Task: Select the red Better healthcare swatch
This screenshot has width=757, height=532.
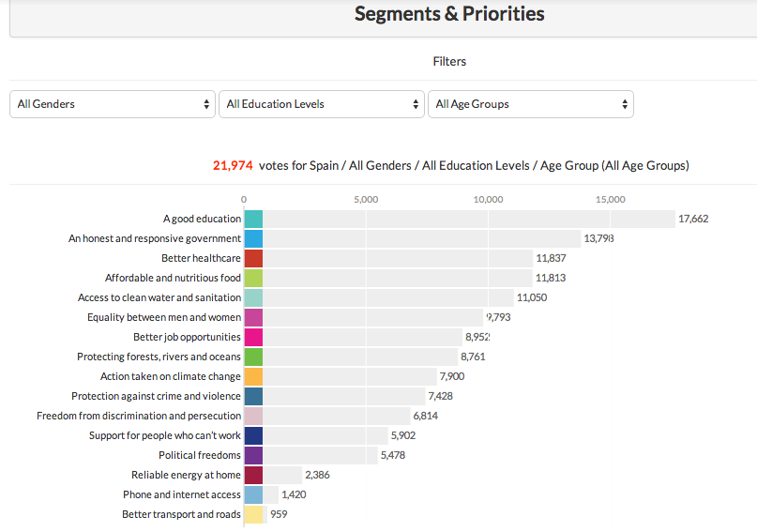Action: tap(253, 258)
